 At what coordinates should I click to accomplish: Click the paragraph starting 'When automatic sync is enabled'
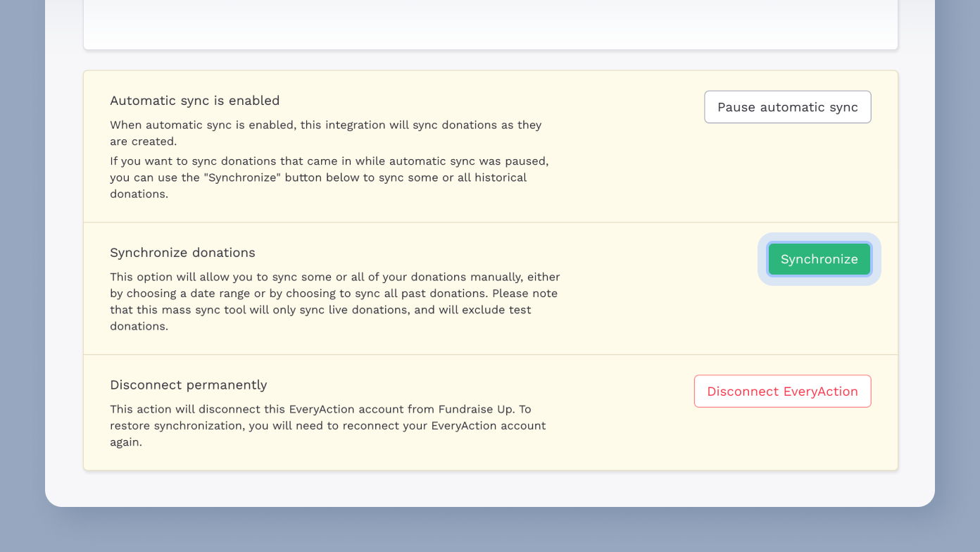coord(326,133)
